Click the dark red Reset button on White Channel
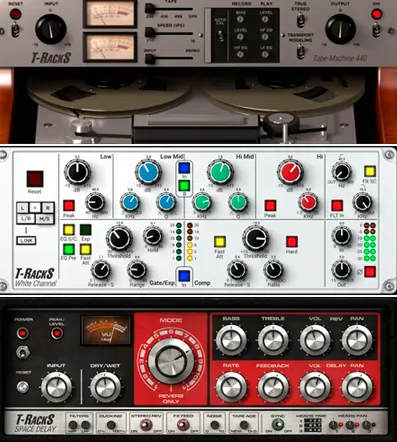397x442 pixels. pos(35,179)
